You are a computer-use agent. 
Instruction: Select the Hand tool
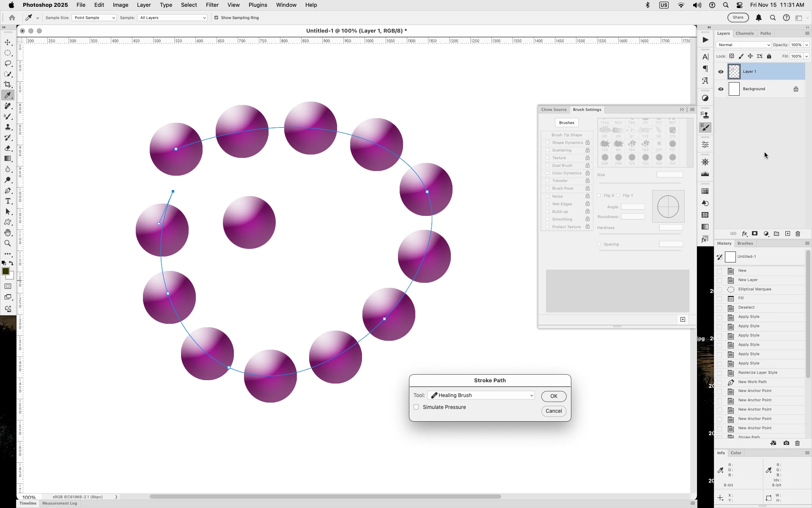(x=8, y=233)
